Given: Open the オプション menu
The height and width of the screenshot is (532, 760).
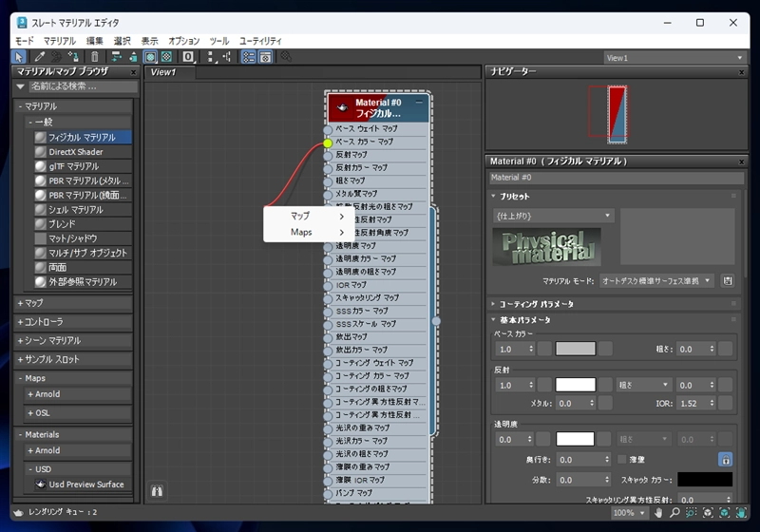Looking at the screenshot, I should (183, 41).
